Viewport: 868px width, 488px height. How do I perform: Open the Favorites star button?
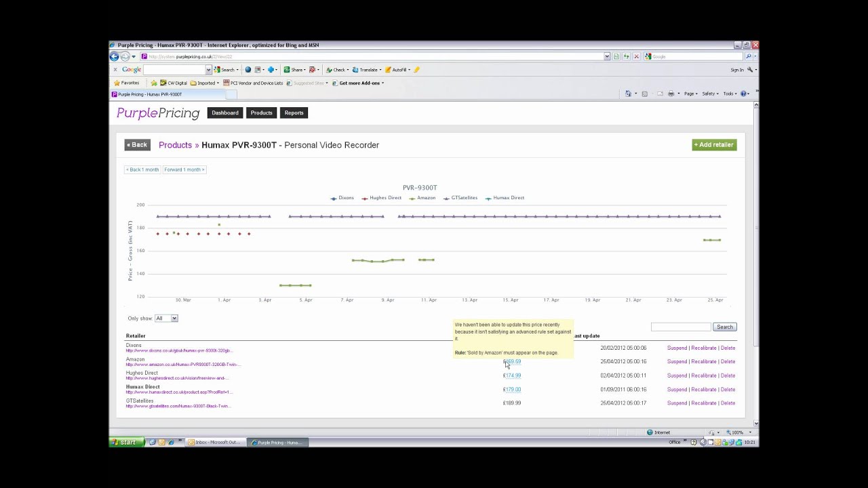[126, 83]
